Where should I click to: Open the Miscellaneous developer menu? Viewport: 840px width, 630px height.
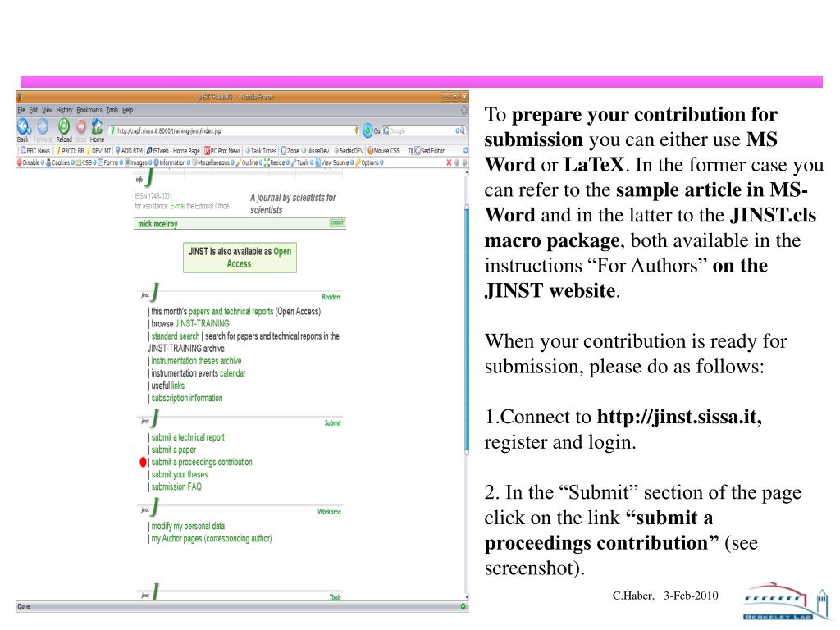click(x=213, y=162)
